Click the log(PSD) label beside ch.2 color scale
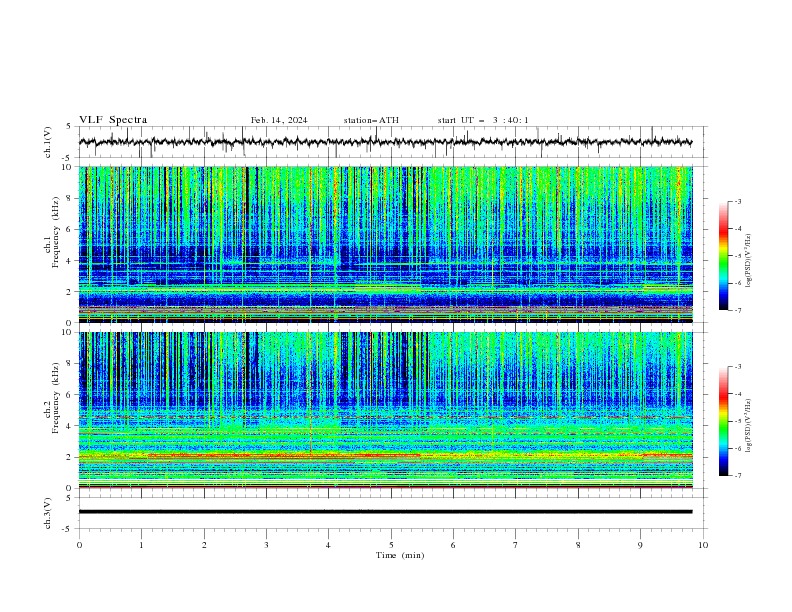Viewport: 792px width, 612px height. (749, 425)
